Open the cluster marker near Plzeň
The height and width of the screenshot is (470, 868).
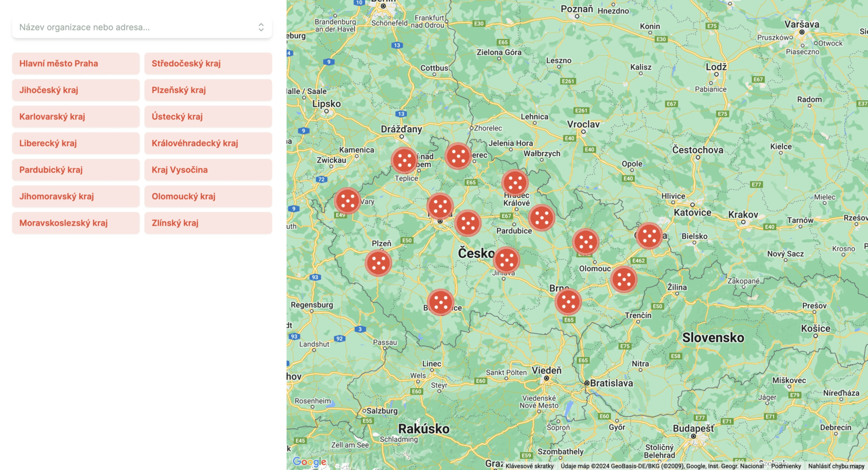(378, 263)
